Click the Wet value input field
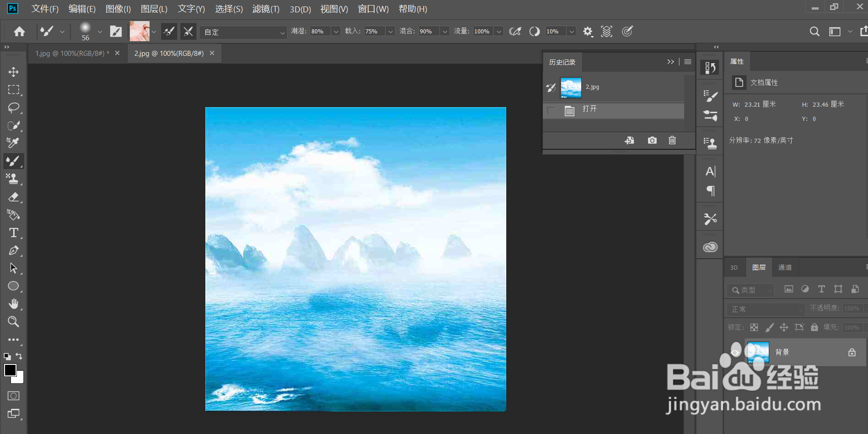 tap(320, 31)
